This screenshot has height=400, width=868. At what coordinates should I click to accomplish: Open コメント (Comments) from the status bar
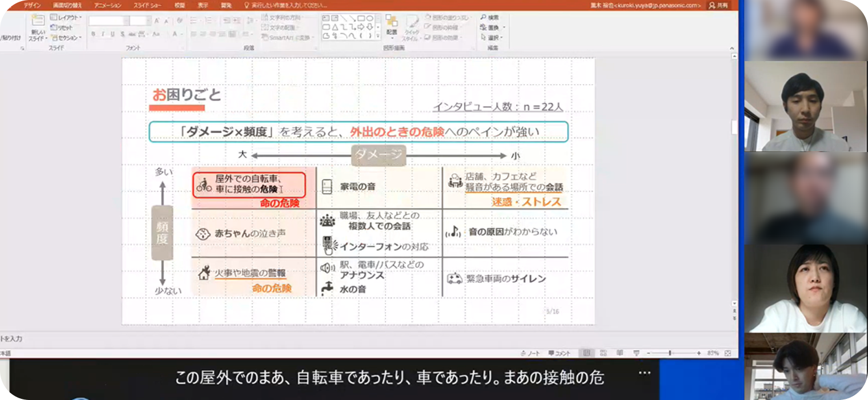coord(559,353)
